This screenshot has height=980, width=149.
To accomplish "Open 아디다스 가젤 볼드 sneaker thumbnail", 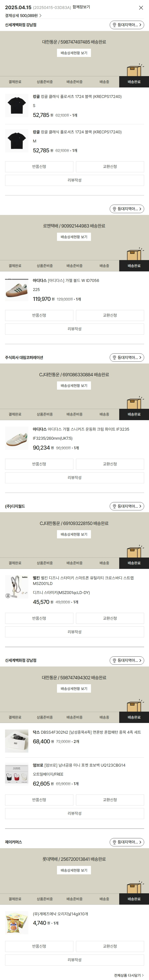I will [x=16, y=290].
